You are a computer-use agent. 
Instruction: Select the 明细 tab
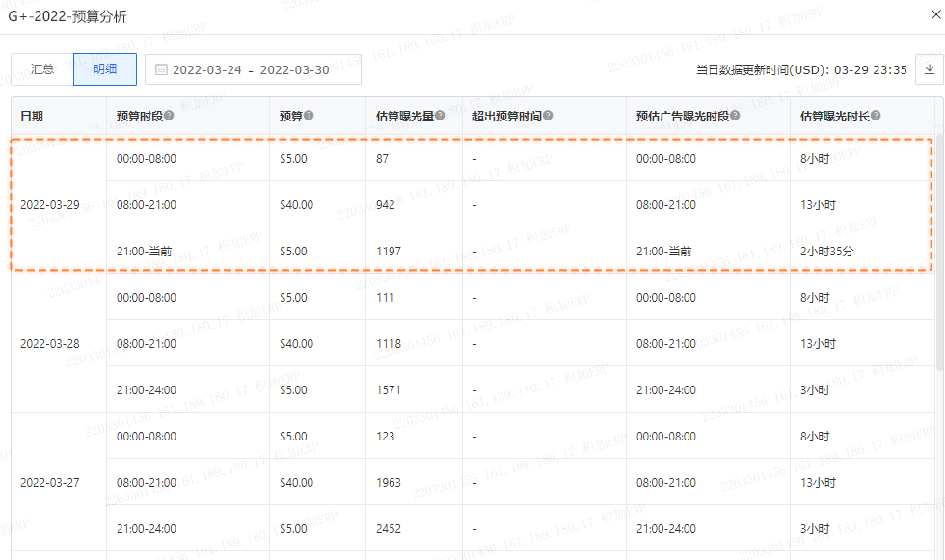click(x=105, y=69)
